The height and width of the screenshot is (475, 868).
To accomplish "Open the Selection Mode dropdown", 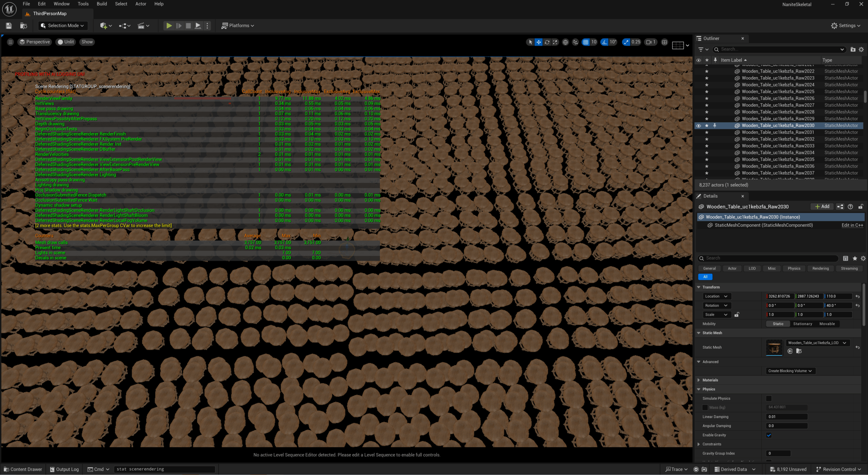I will point(62,26).
